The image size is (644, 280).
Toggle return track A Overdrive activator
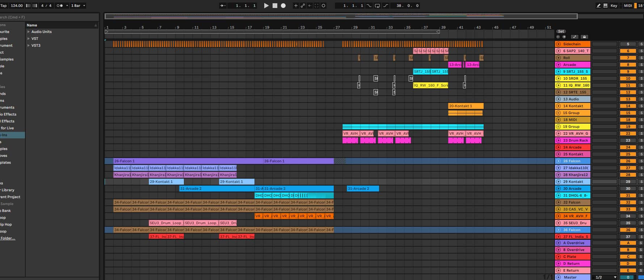tap(628, 243)
